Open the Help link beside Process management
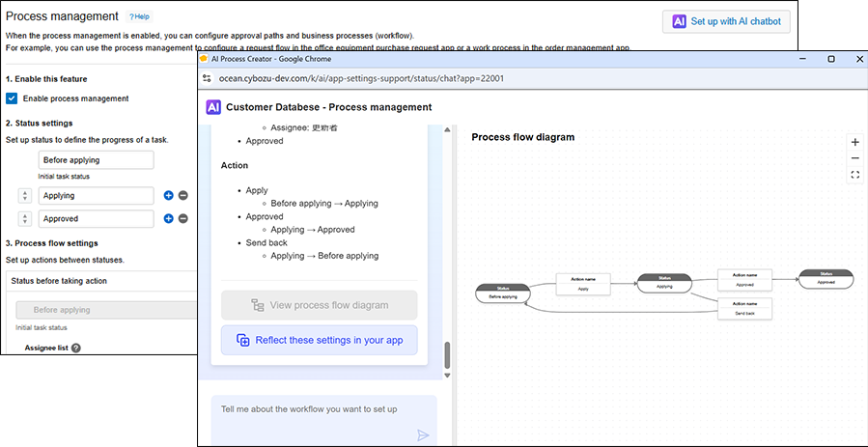Screen dimensions: 868x447 (140, 17)
